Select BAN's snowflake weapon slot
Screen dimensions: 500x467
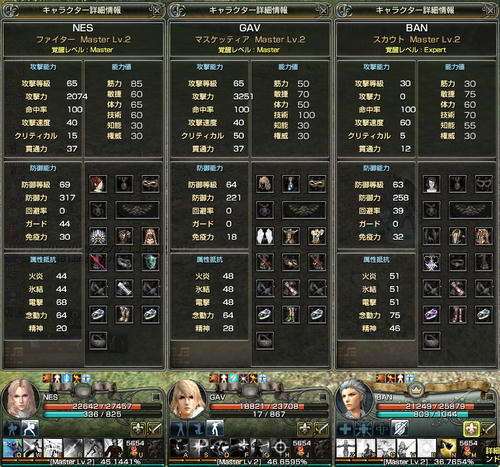432,262
